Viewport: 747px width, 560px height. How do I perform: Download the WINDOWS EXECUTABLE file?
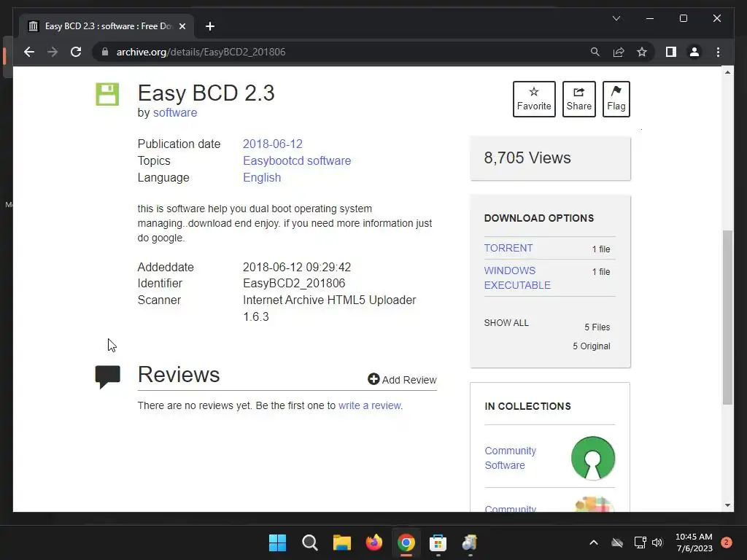click(x=517, y=278)
